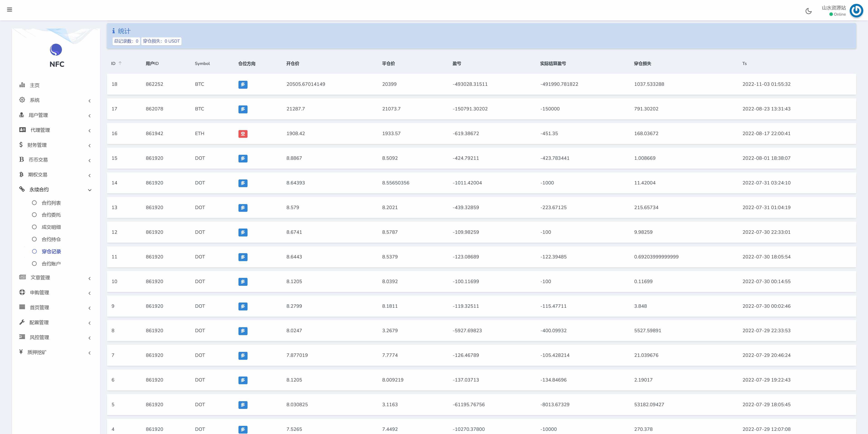The height and width of the screenshot is (434, 868).
Task: Collapse the 永续合约 submenu chevron
Action: coord(90,190)
